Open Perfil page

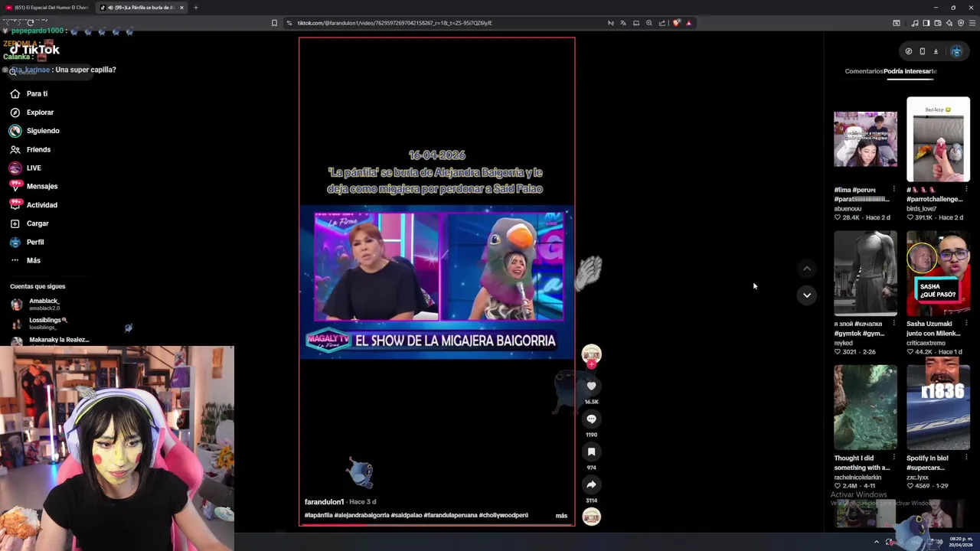point(27,242)
